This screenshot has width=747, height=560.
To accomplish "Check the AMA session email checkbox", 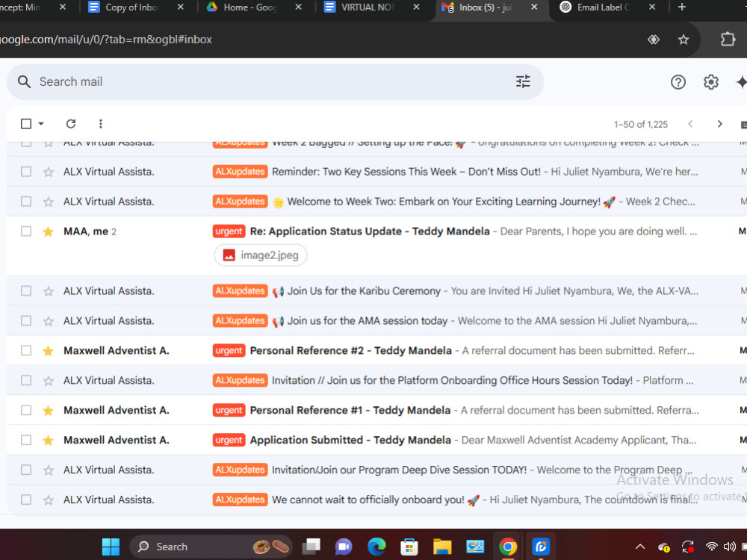I will coord(26,320).
